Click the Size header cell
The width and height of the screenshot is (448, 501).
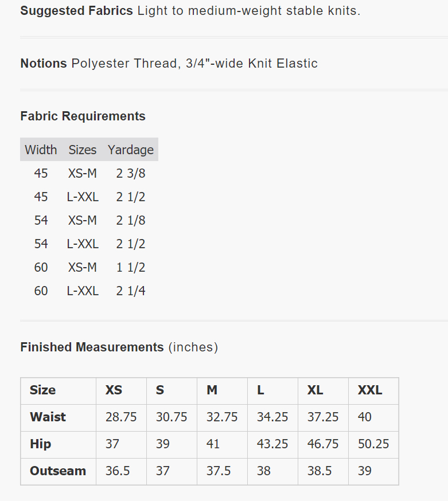43,390
